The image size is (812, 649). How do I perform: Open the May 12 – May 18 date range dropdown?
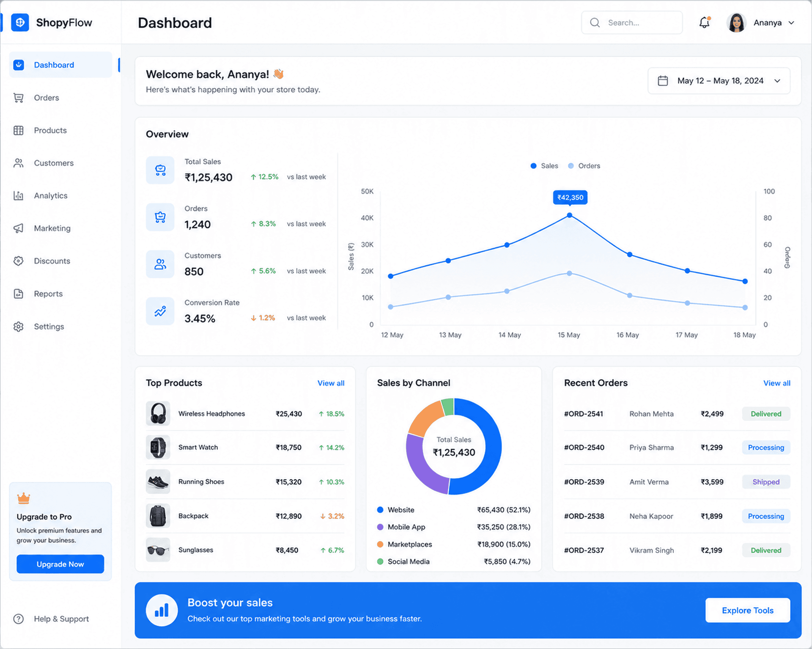pyautogui.click(x=719, y=81)
